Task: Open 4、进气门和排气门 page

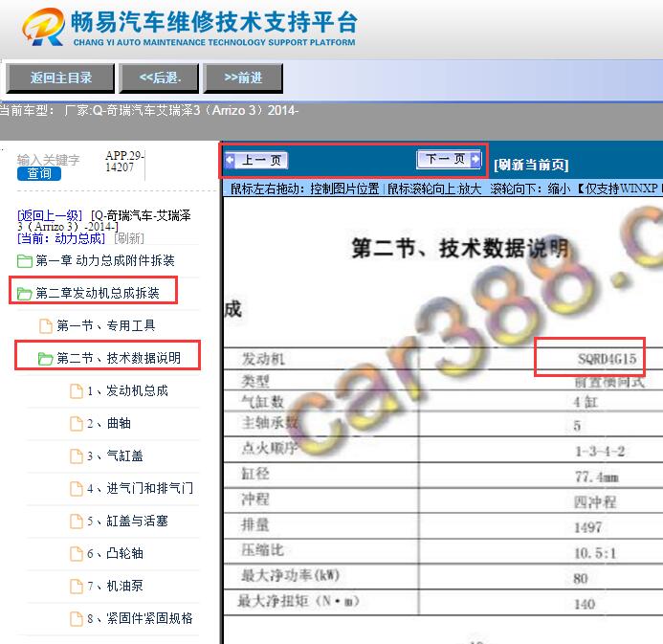Action: point(140,488)
